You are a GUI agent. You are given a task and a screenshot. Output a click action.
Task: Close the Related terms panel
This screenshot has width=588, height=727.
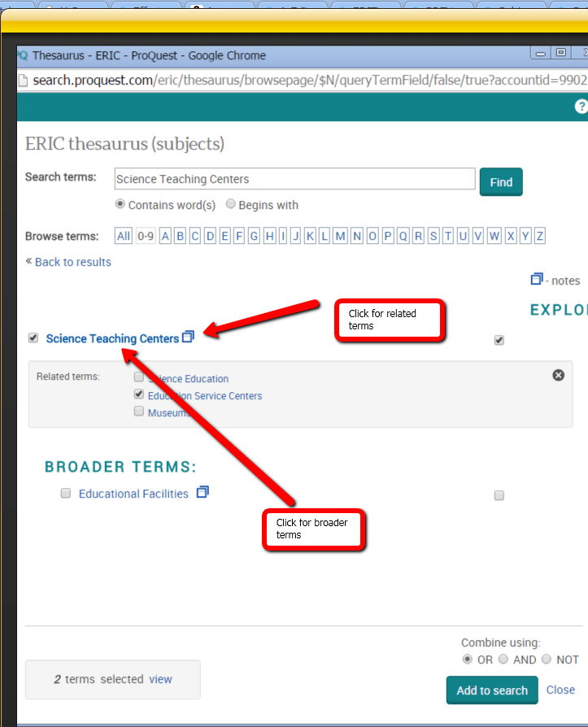pyautogui.click(x=559, y=375)
